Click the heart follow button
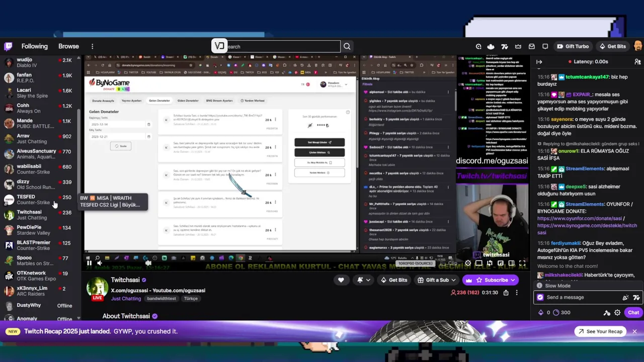Image resolution: width=644 pixels, height=362 pixels. [341, 280]
